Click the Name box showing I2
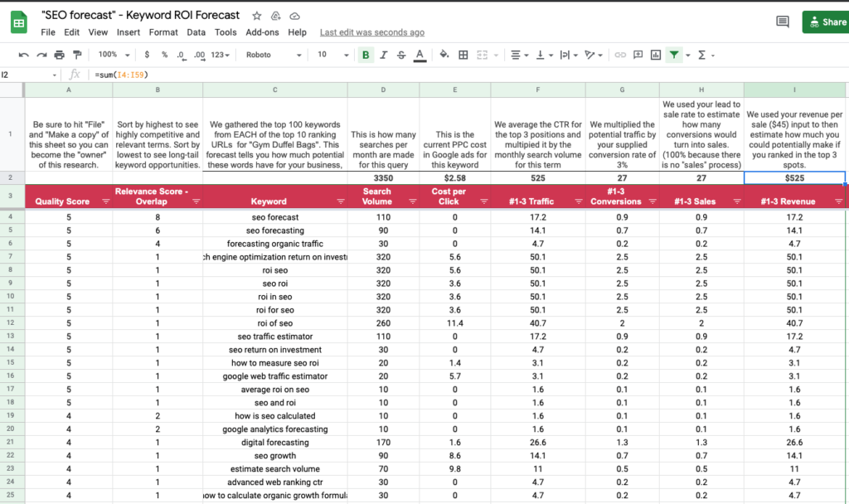Screen dimensions: 849x504 pyautogui.click(x=29, y=75)
